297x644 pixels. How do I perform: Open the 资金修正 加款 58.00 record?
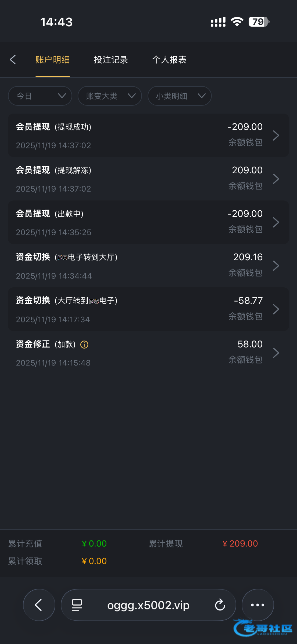pos(148,353)
